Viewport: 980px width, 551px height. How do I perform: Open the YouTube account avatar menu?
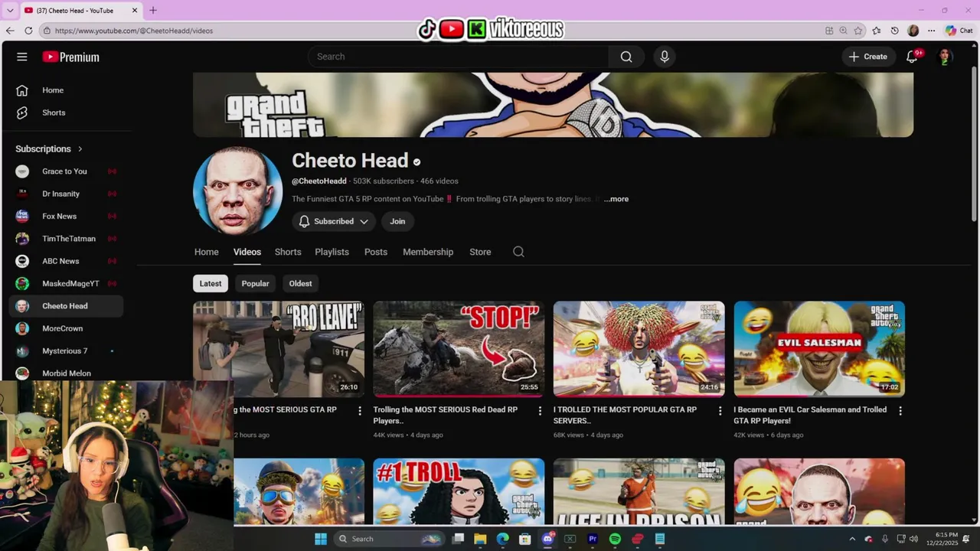[x=945, y=57]
